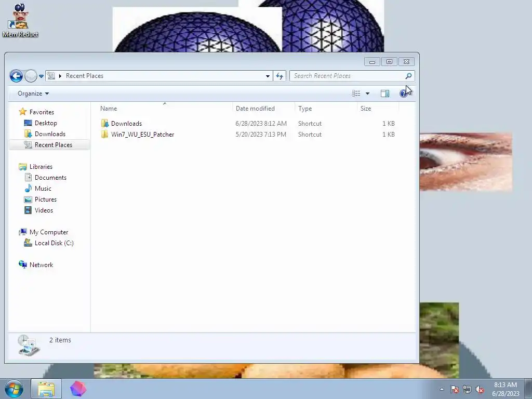Open the address bar previous locations dropdown
The image size is (532, 399).
[268, 76]
